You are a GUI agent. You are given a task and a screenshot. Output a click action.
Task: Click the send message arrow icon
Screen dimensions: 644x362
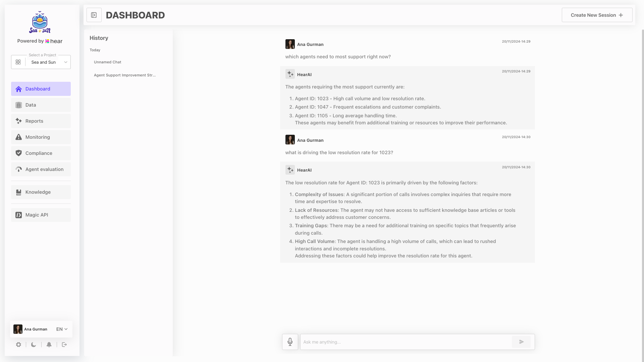(521, 342)
